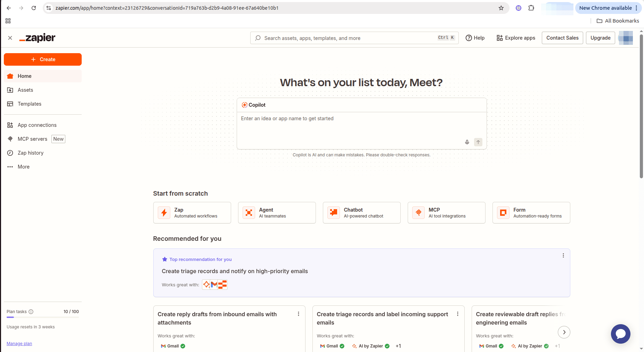Click the browser Back arrow
This screenshot has height=352, width=644.
9,8
